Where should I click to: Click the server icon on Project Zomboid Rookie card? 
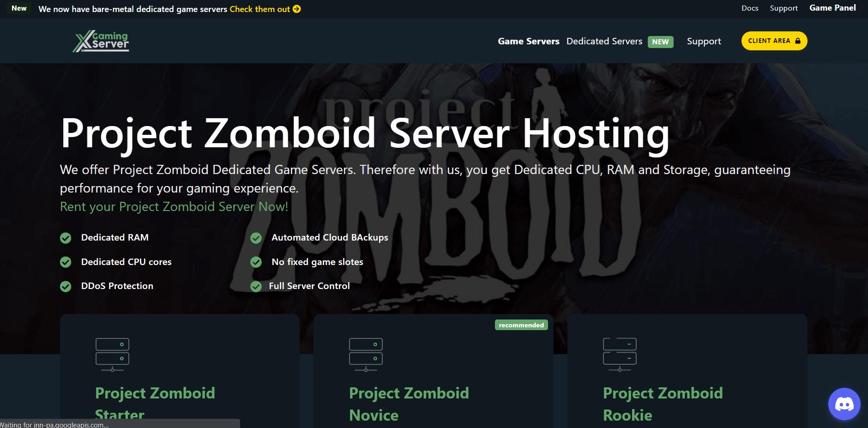click(620, 354)
